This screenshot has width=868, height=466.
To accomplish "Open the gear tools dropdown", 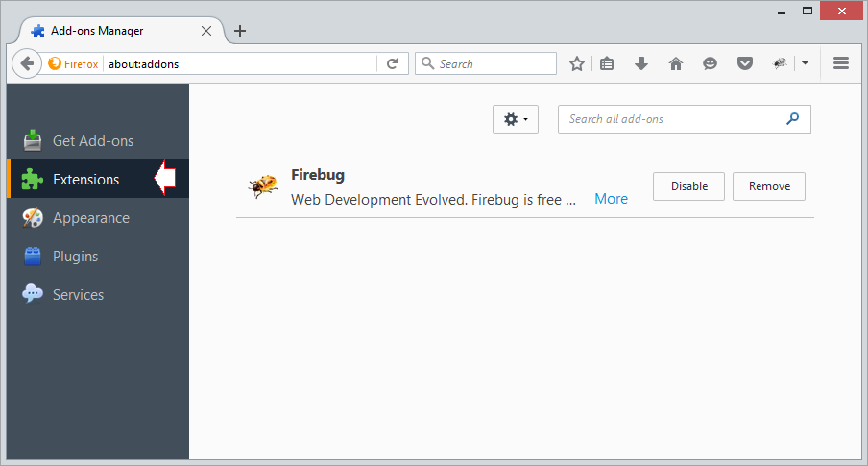I will pos(516,119).
